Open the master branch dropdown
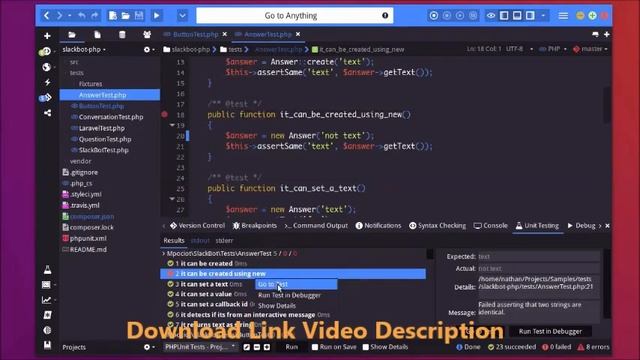 point(590,49)
